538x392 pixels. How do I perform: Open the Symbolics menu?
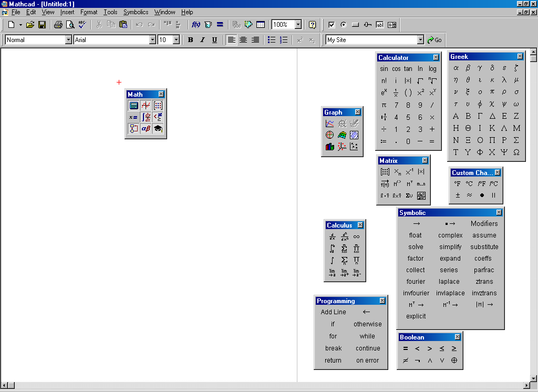[136, 12]
